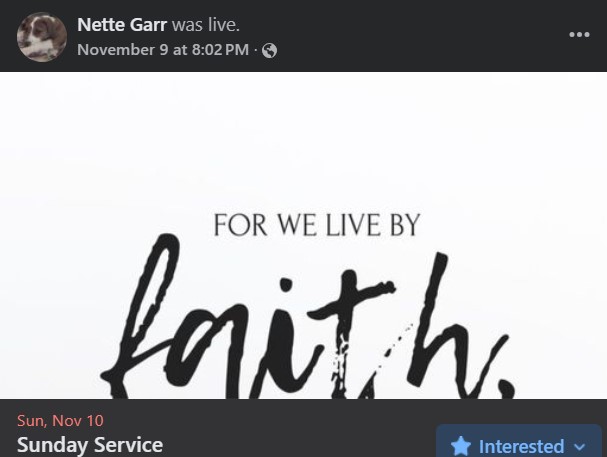The image size is (607, 457).
Task: Click the FOR WE LIVE BY heading text
Action: click(317, 225)
